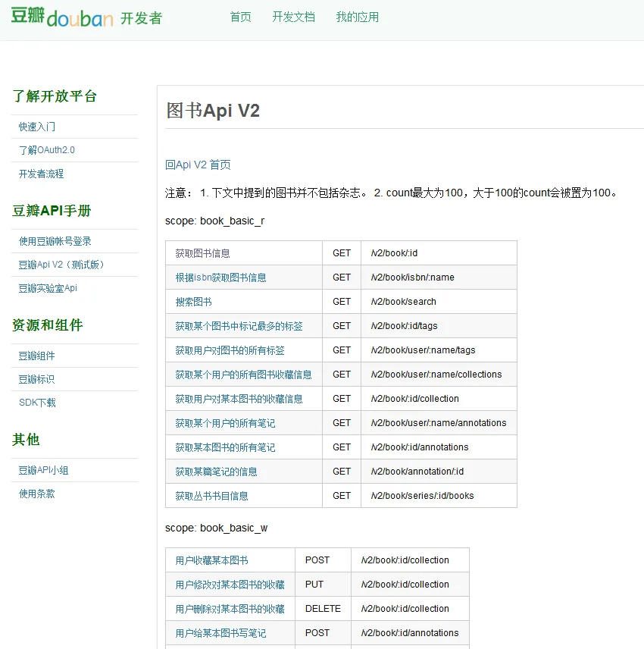Screen dimensions: 644x649
Task: Open 获取某篇笔记的信息 link
Action: pos(217,472)
